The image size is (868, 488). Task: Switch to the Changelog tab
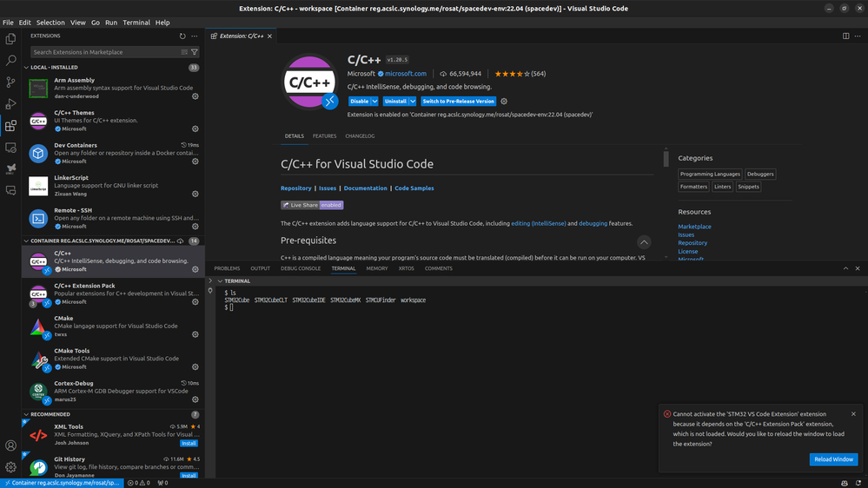click(360, 136)
